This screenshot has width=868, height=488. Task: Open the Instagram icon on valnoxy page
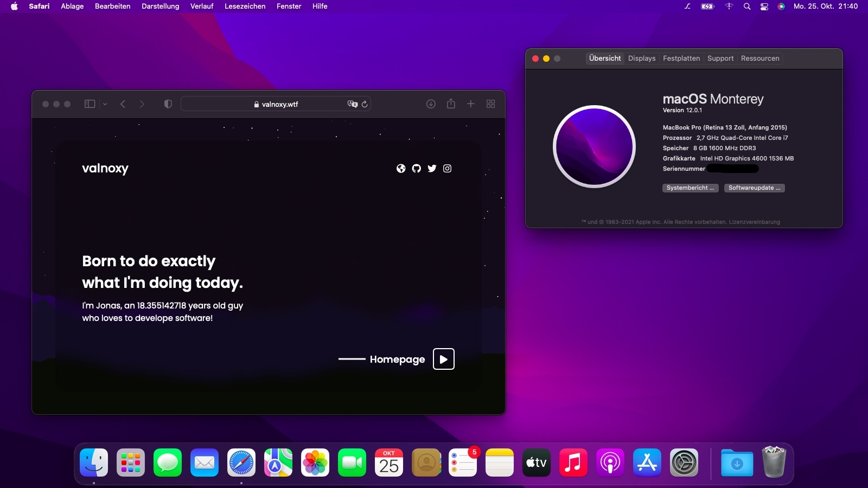click(448, 169)
